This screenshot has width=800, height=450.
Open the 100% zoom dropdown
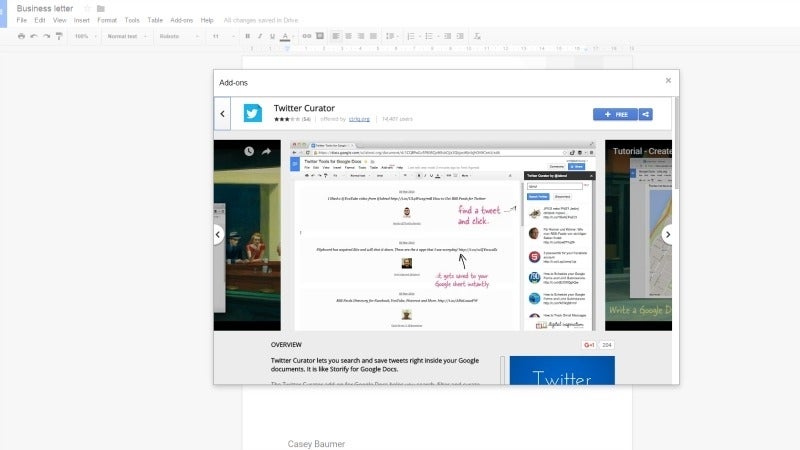[85, 36]
